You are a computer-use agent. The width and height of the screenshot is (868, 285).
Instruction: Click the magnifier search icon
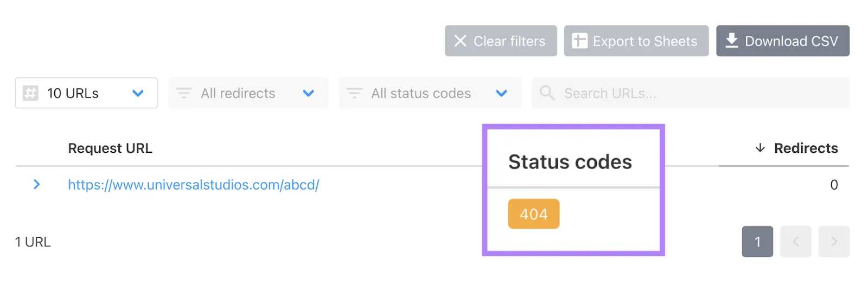tap(547, 93)
